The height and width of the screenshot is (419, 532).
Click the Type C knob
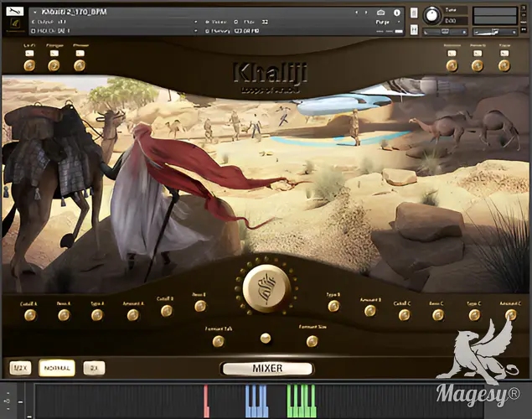pyautogui.click(x=474, y=315)
